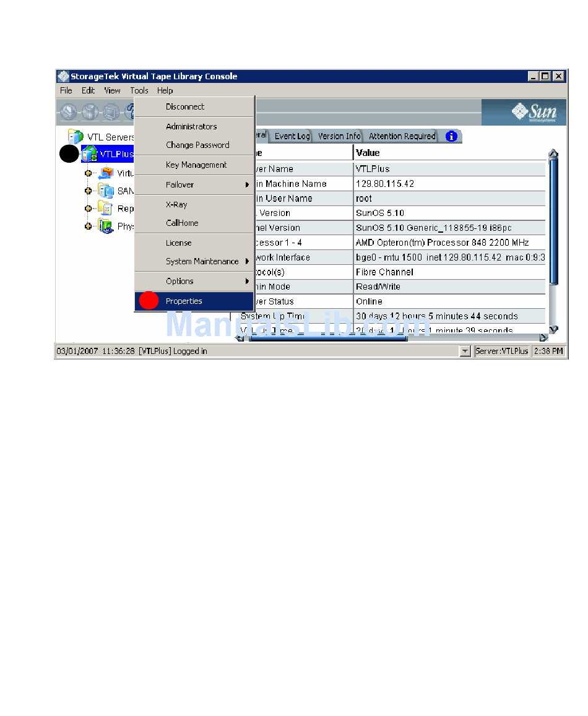588x716 pixels.
Task: Select the Fibre Channel value cell
Action: 449,272
